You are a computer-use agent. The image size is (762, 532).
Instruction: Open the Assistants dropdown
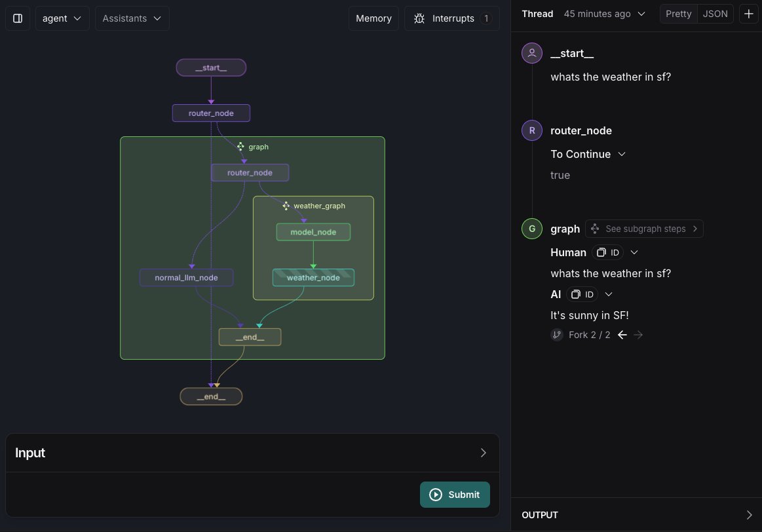pyautogui.click(x=132, y=18)
